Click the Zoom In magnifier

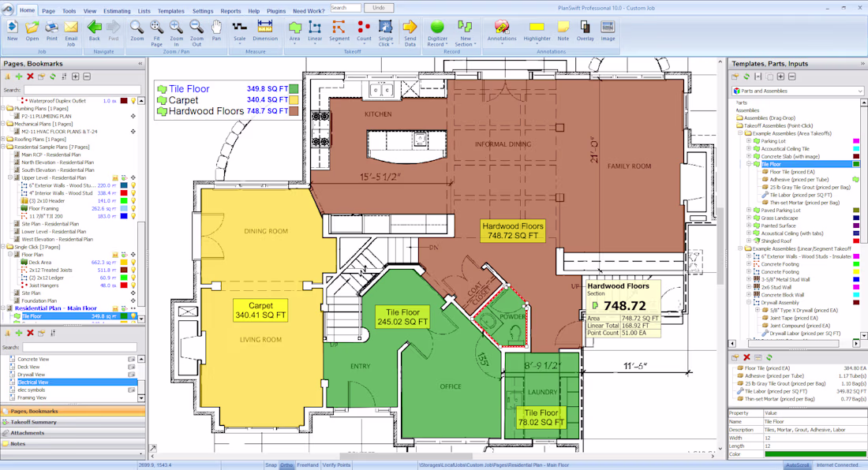(176, 27)
